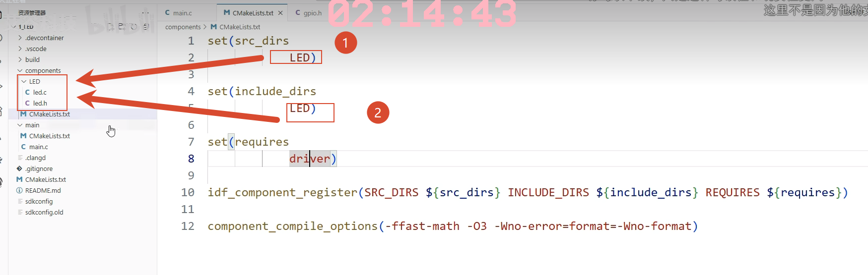Collapse the LED folder under components
This screenshot has width=868, height=275.
coord(24,81)
